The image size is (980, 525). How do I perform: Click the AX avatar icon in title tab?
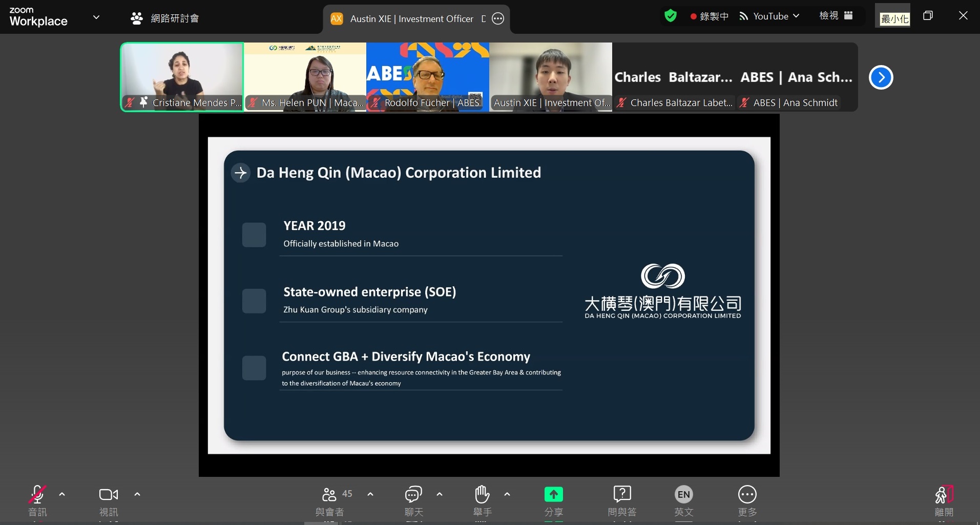pos(337,19)
